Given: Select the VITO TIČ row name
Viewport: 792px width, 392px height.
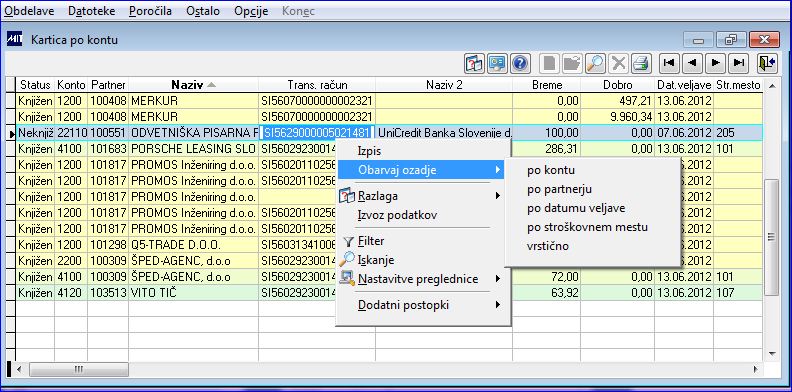Looking at the screenshot, I should tap(154, 292).
